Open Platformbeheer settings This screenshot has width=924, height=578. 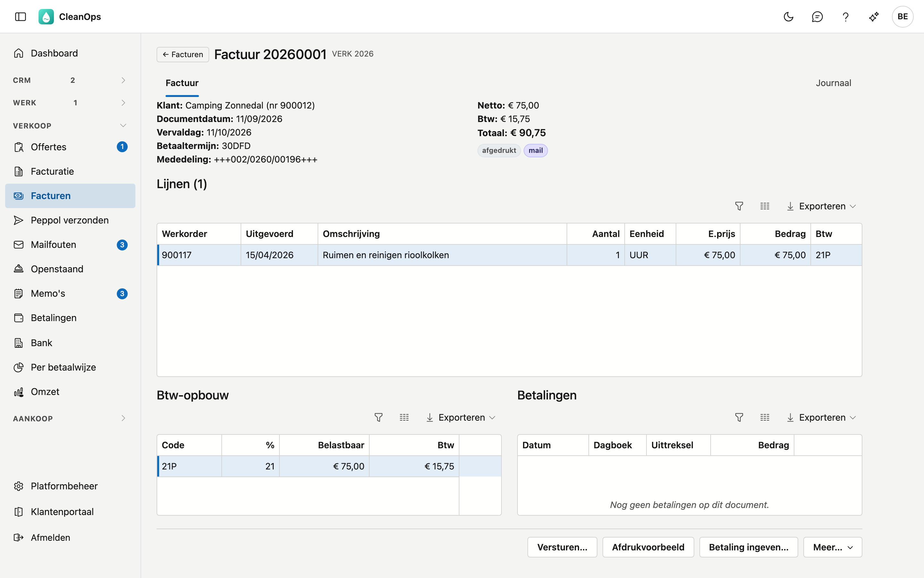[70, 486]
